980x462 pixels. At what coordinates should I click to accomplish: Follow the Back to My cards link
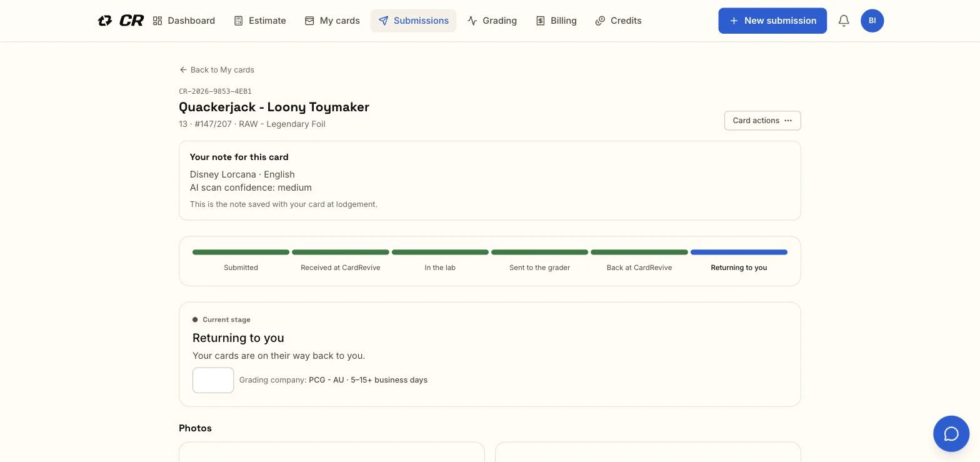(217, 70)
